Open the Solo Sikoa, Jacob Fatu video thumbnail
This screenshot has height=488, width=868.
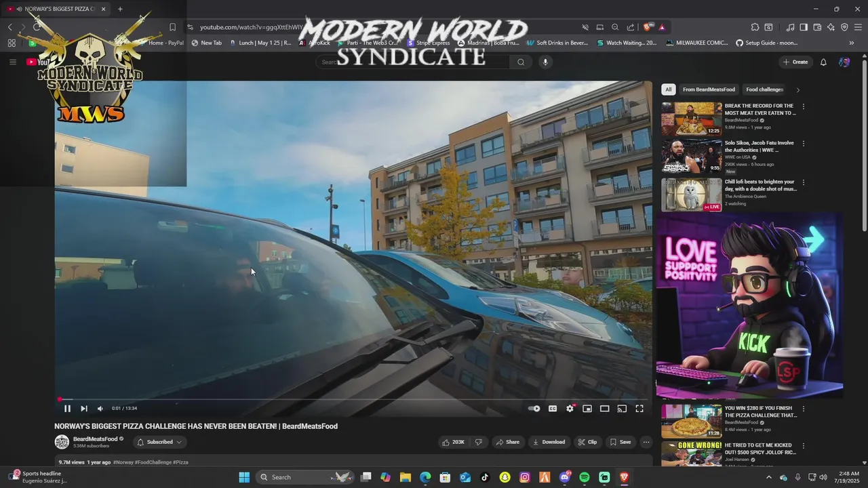pos(692,156)
